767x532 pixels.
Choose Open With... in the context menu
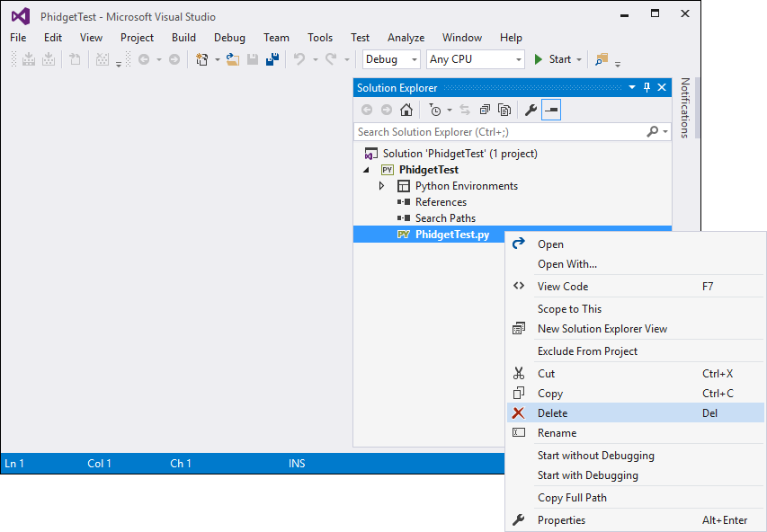pos(636,264)
